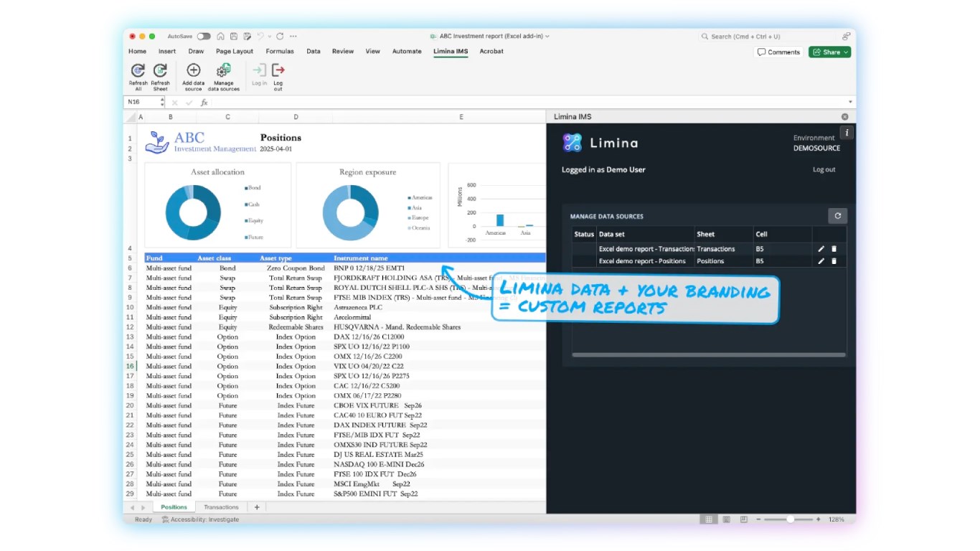Select the Limina IMS ribbon tab
The width and height of the screenshot is (980, 551).
coord(451,52)
